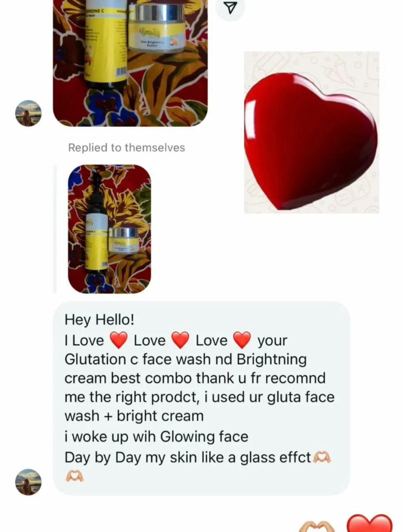Tap heart-hands emoji after "glass effct"
The image size is (404, 532).
tap(322, 458)
